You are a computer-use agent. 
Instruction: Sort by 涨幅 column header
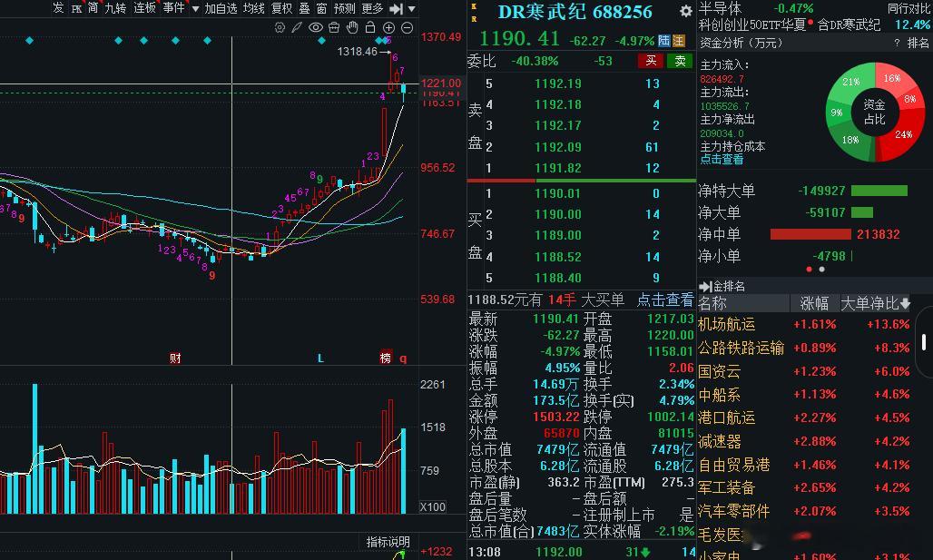(814, 303)
